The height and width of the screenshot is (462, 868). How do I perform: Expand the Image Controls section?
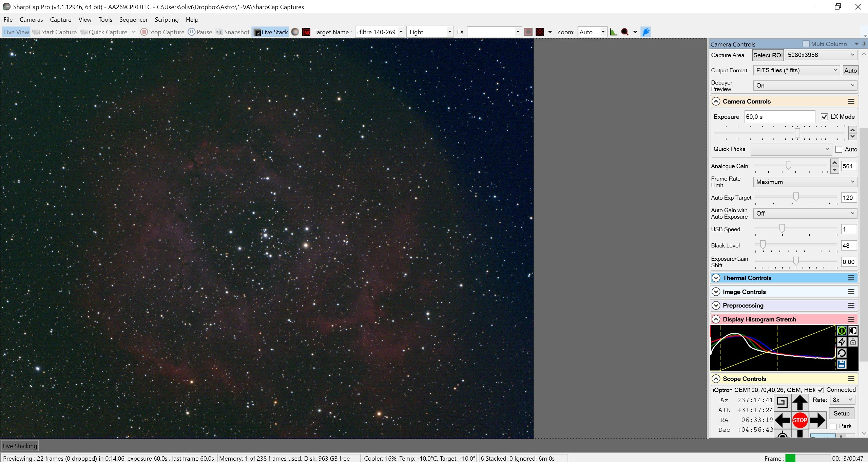716,292
